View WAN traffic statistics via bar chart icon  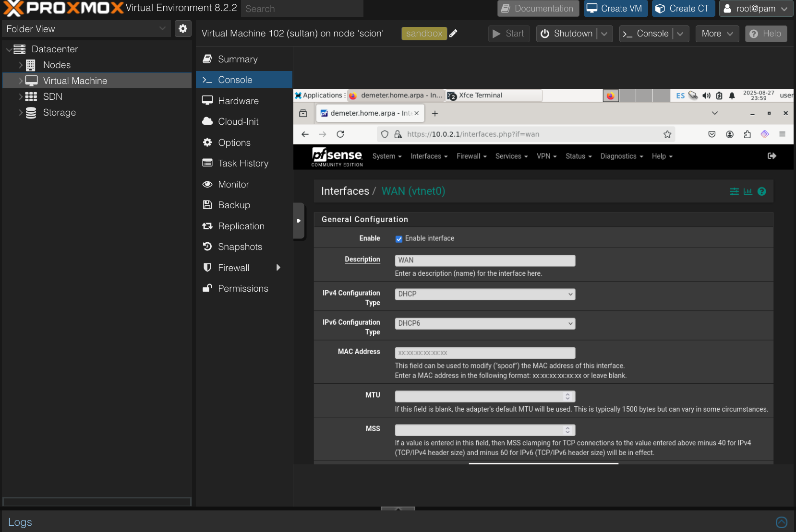tap(748, 191)
